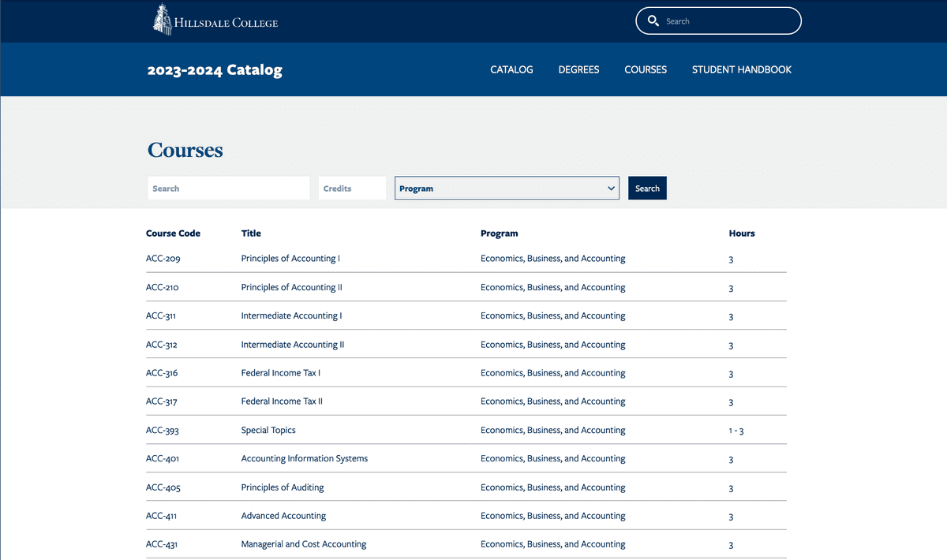Click the course Search text field
947x560 pixels.
[x=228, y=188]
